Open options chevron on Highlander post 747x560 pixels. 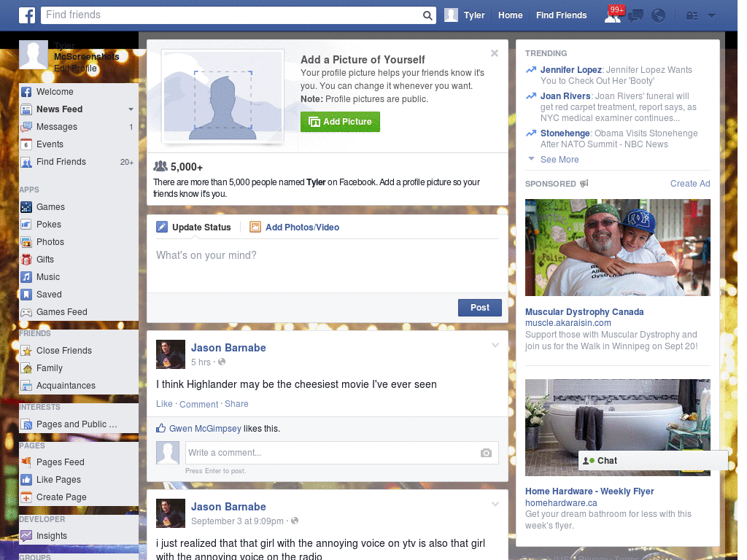[495, 345]
